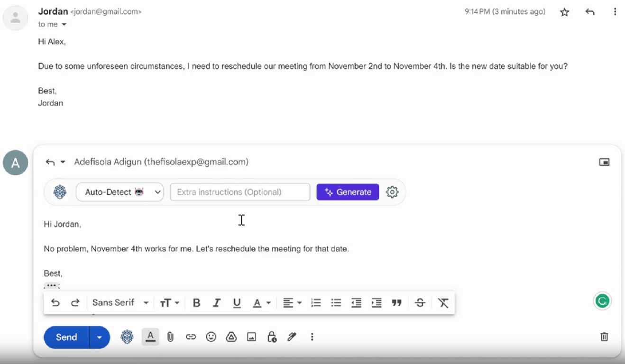Click the AI assistant logo in generator bar
This screenshot has width=625, height=364.
click(x=60, y=192)
